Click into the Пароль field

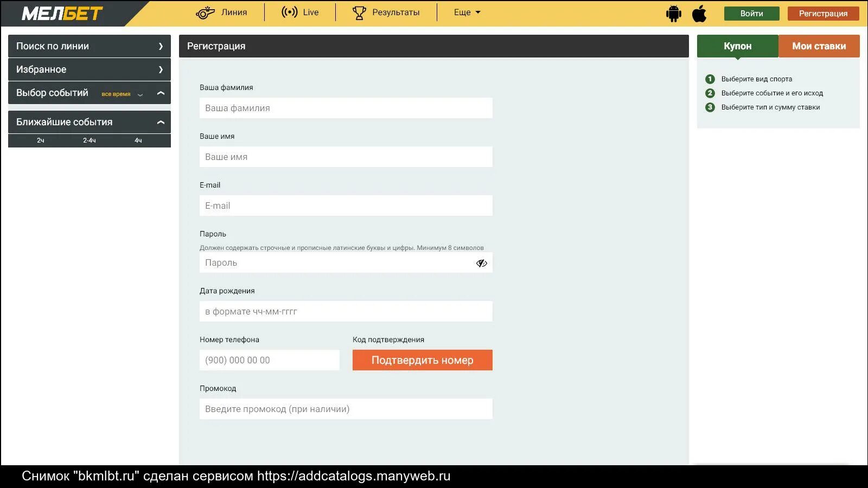click(346, 262)
